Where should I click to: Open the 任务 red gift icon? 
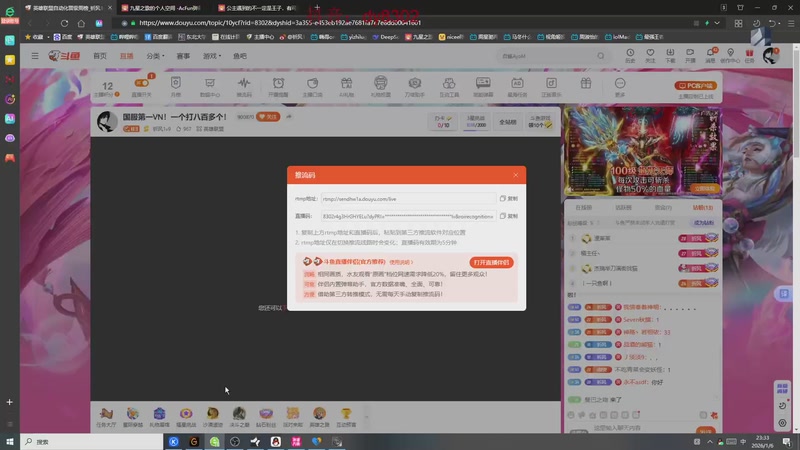pyautogui.click(x=749, y=56)
